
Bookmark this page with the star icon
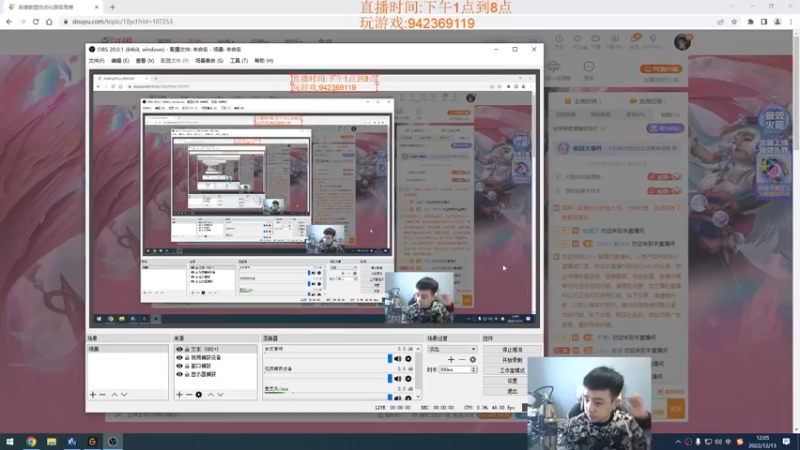734,21
